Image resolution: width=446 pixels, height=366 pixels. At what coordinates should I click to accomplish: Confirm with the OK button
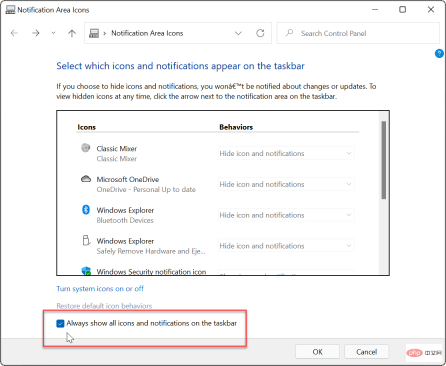pos(317,352)
